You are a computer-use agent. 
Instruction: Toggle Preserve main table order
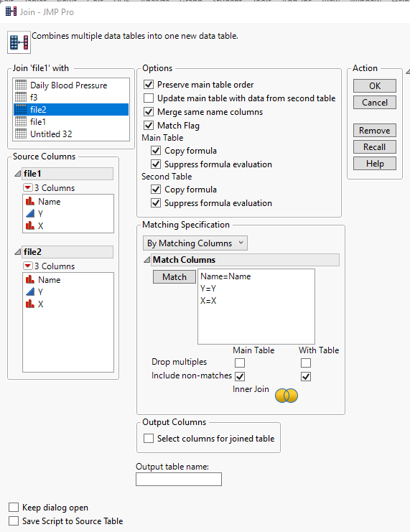tap(149, 85)
